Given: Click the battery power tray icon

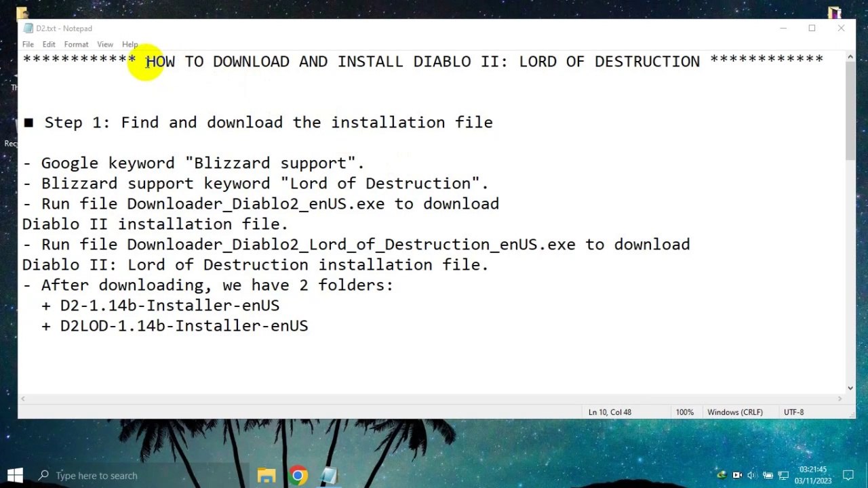Looking at the screenshot, I should (x=768, y=475).
